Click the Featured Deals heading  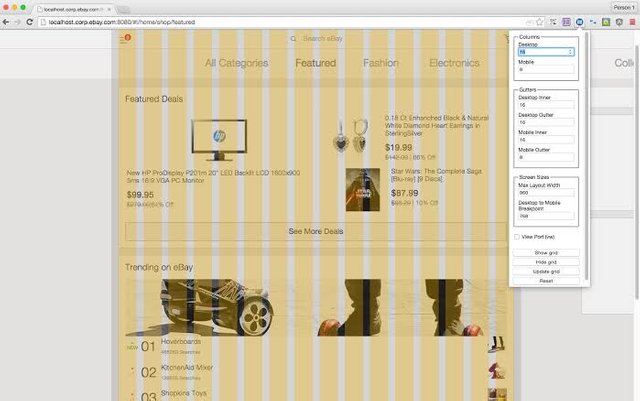(x=154, y=99)
